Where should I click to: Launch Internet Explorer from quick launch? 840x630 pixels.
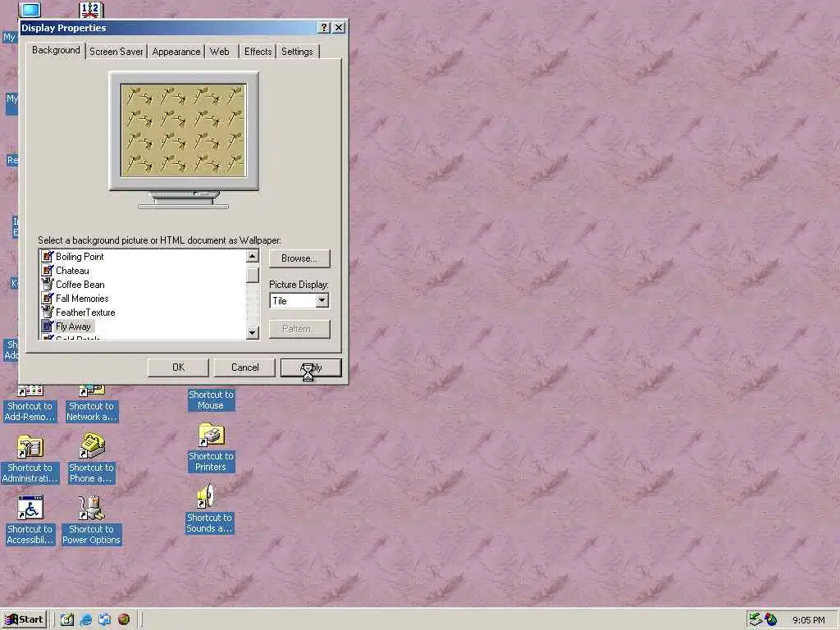click(x=85, y=620)
